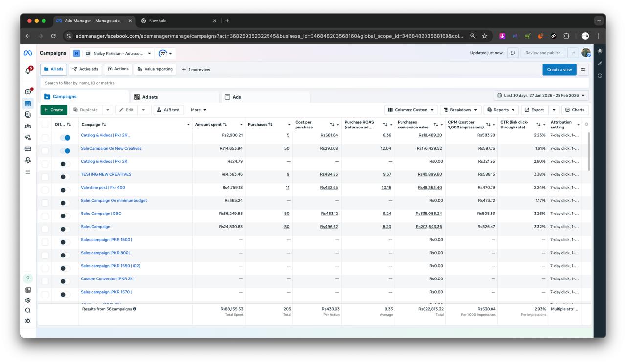Open Billing and Payments from the sidebar

click(x=28, y=149)
